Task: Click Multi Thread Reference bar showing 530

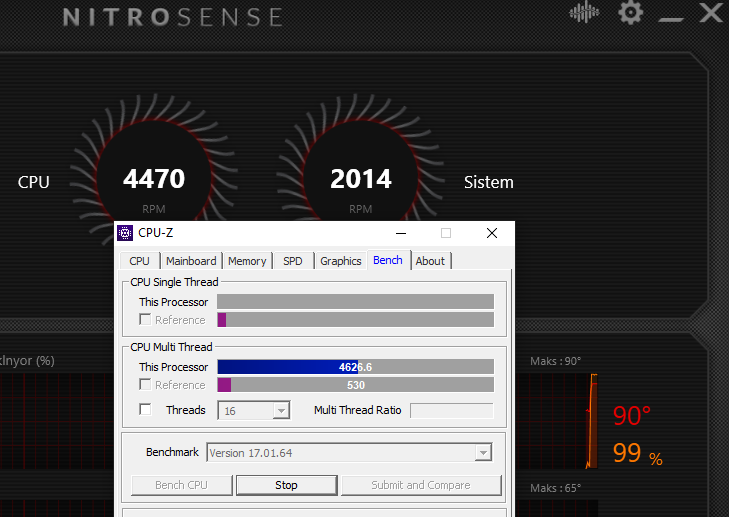Action: (356, 385)
